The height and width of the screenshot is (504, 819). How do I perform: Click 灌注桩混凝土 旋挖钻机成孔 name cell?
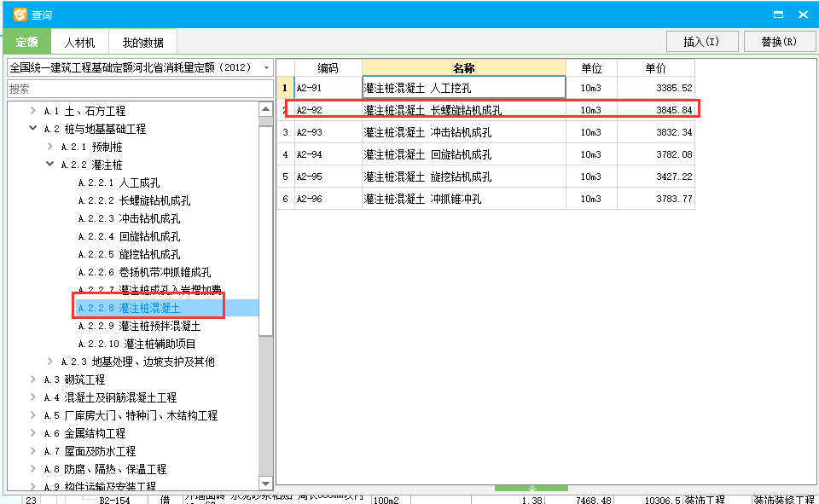464,177
